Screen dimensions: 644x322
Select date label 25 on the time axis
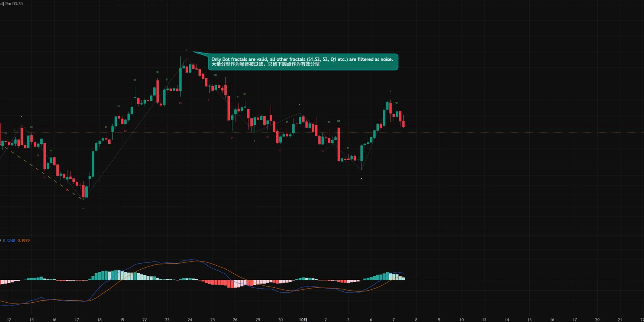click(213, 320)
